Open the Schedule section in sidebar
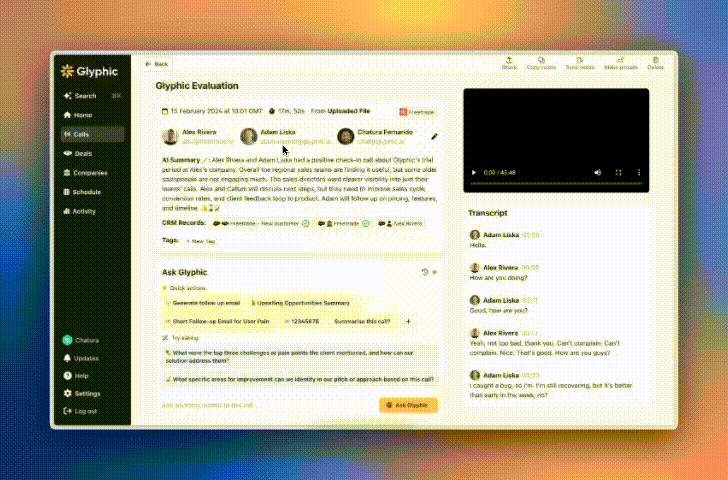 tap(82, 192)
